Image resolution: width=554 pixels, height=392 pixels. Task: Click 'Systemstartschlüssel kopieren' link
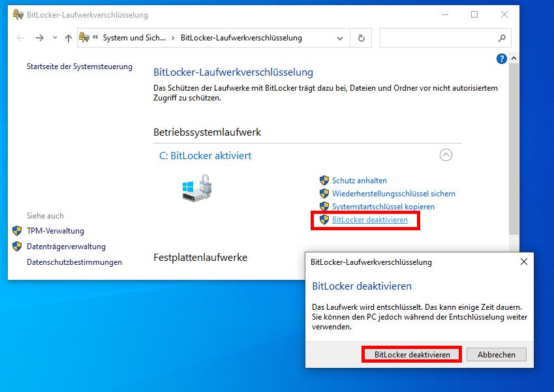(383, 207)
